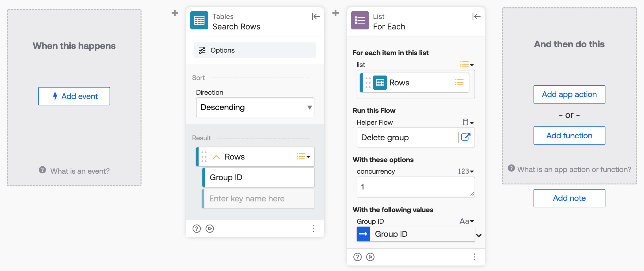This screenshot has height=271, width=644.
Task: Test run the Search Rows card
Action: tap(210, 229)
